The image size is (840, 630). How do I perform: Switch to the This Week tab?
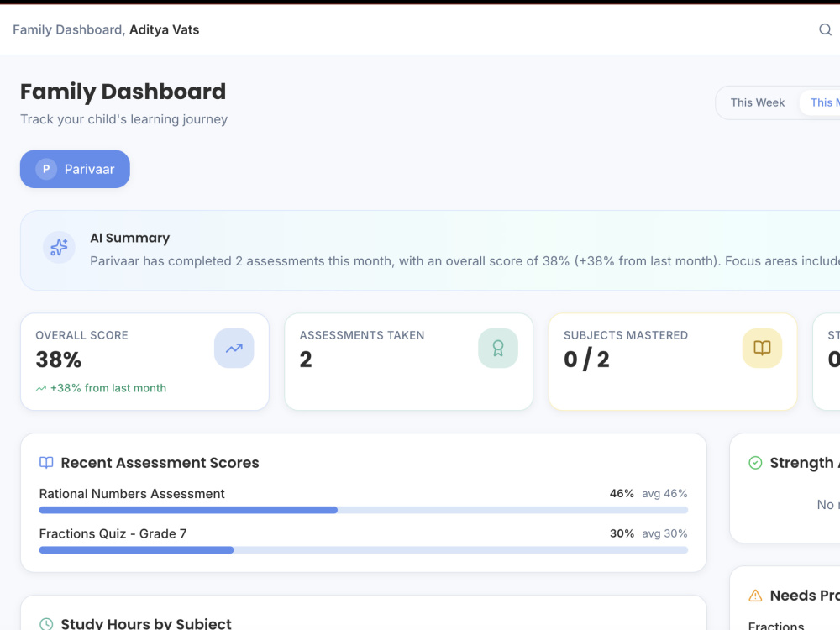pyautogui.click(x=757, y=102)
